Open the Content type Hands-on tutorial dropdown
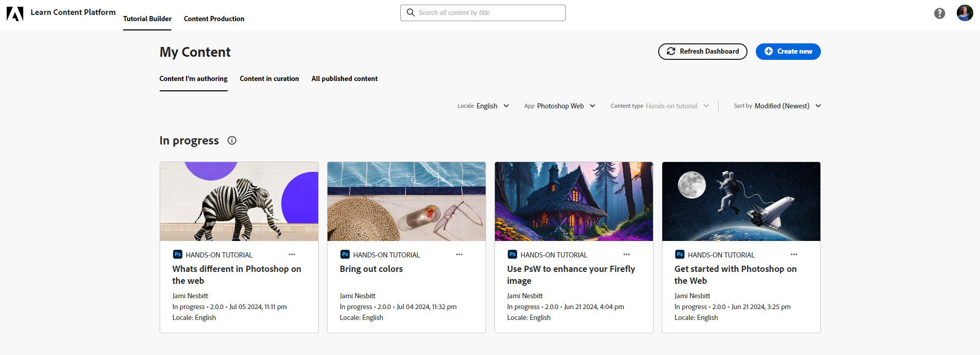The image size is (980, 355). [660, 106]
